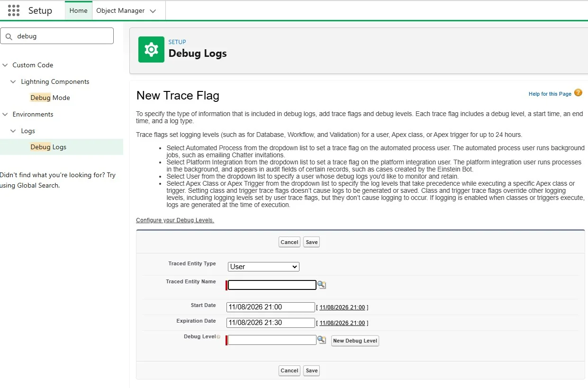Screen dimensions: 588x388
Task: Click the Debug Level input field
Action: click(272, 340)
